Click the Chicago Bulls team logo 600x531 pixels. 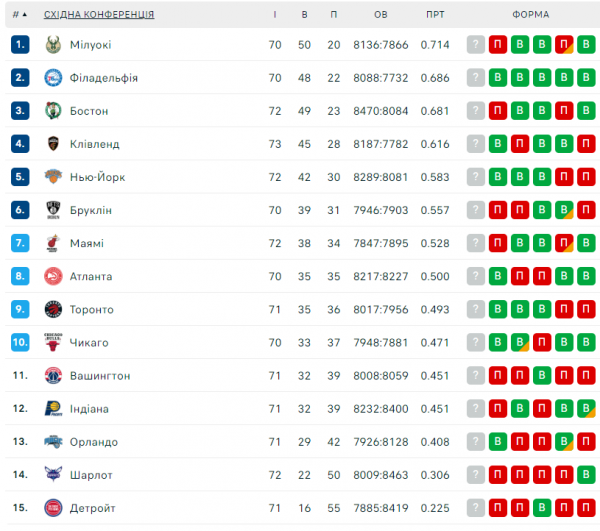pos(53,342)
